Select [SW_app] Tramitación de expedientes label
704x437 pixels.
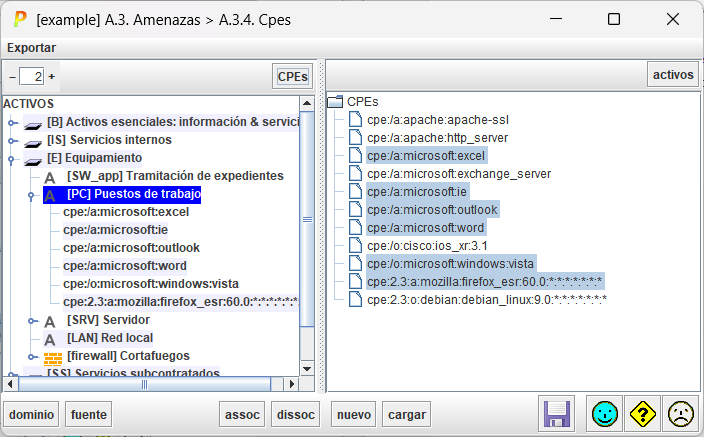click(175, 176)
